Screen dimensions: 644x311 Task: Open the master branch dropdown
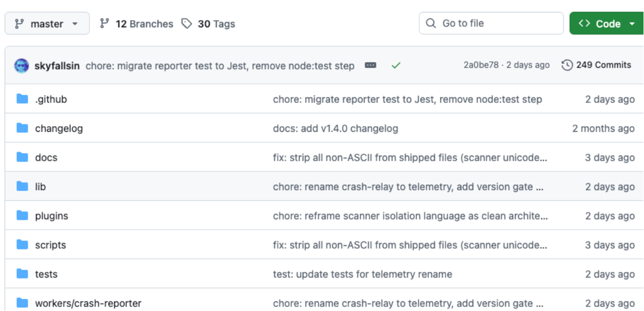point(47,24)
